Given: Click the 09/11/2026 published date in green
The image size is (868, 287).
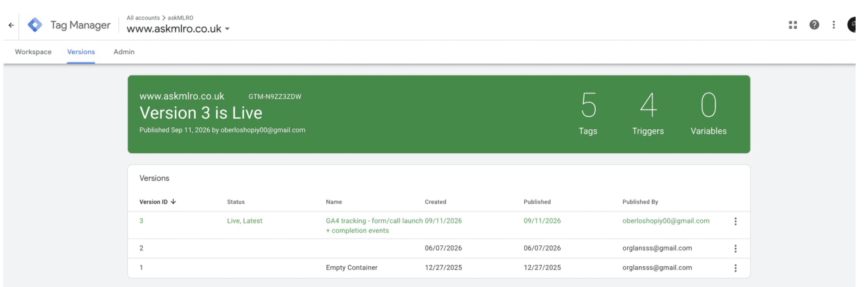Looking at the screenshot, I should pyautogui.click(x=542, y=221).
